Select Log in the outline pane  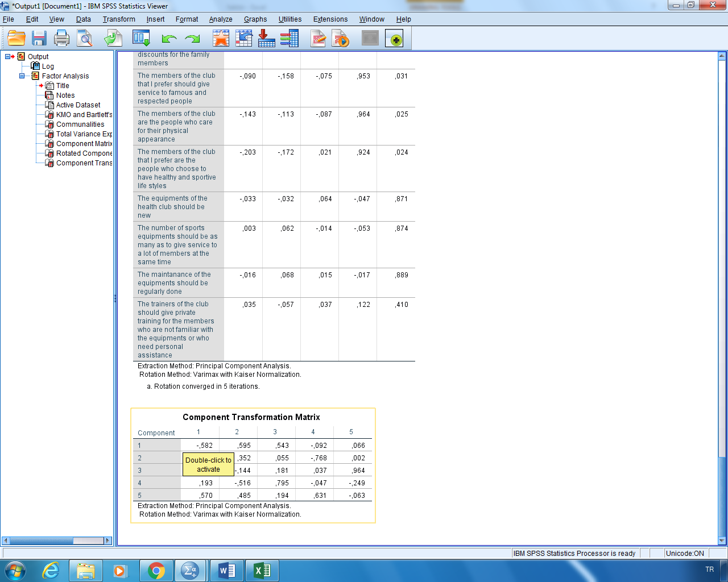(x=48, y=66)
